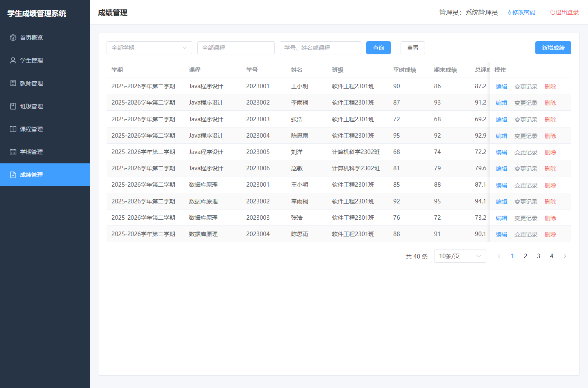Navigate to 课程管理 menu item

point(45,129)
